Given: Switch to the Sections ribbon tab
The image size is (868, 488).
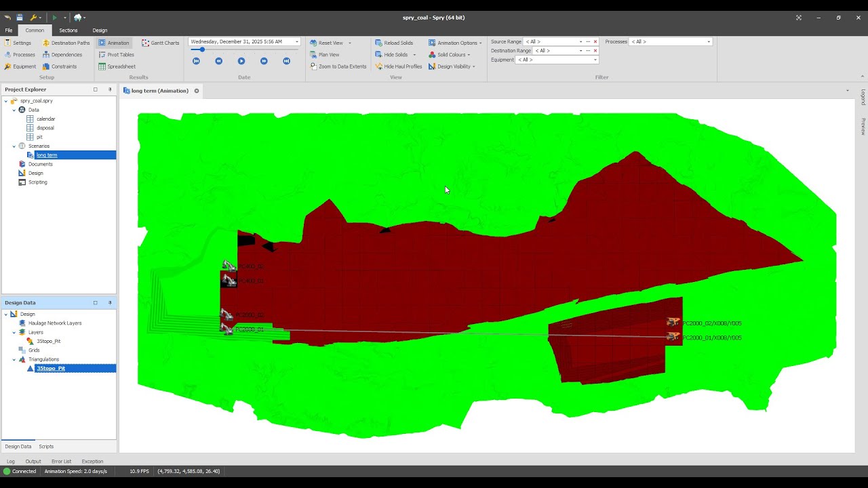Looking at the screenshot, I should [68, 30].
